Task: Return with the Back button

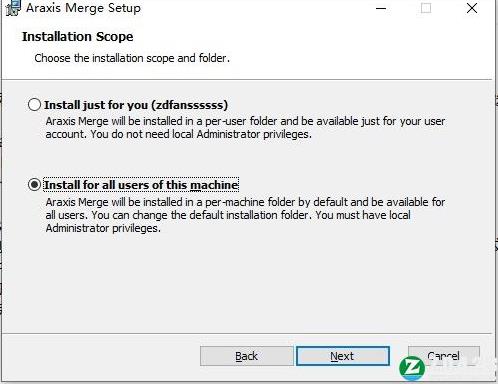Action: click(247, 356)
